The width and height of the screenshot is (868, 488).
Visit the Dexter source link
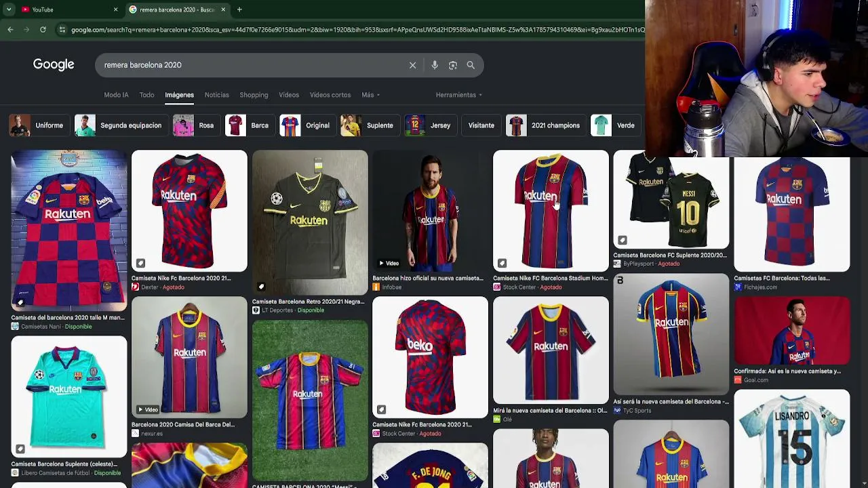[x=149, y=287]
